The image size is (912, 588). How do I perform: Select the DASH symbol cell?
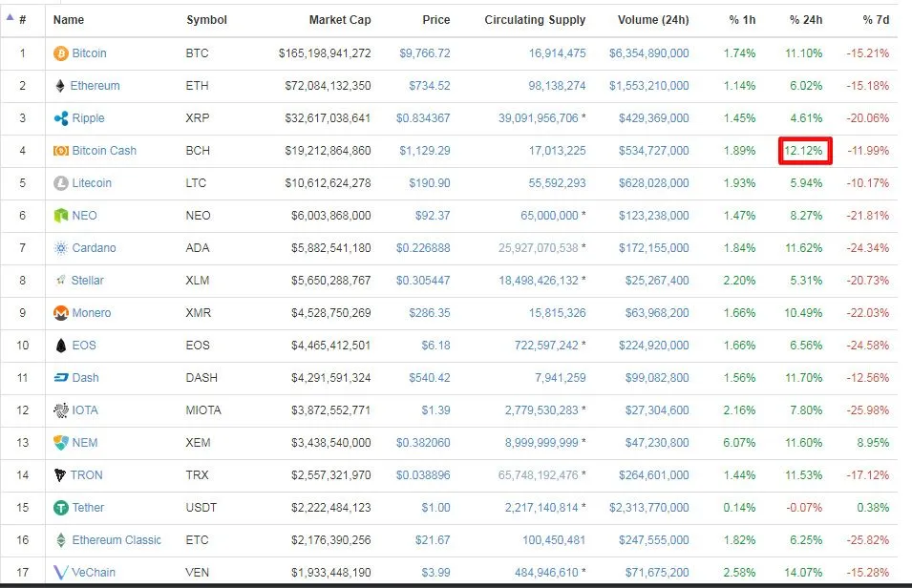coord(201,378)
